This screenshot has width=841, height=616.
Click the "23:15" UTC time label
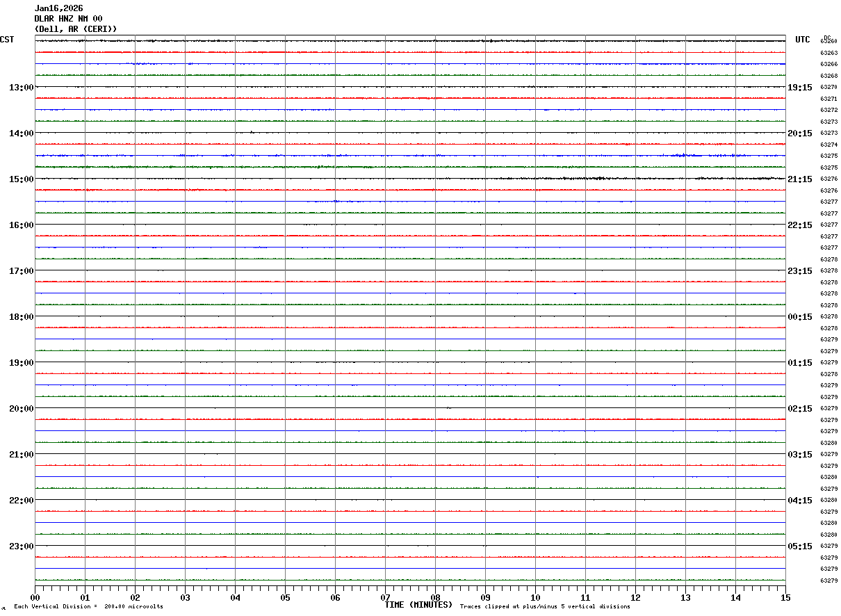click(x=799, y=270)
